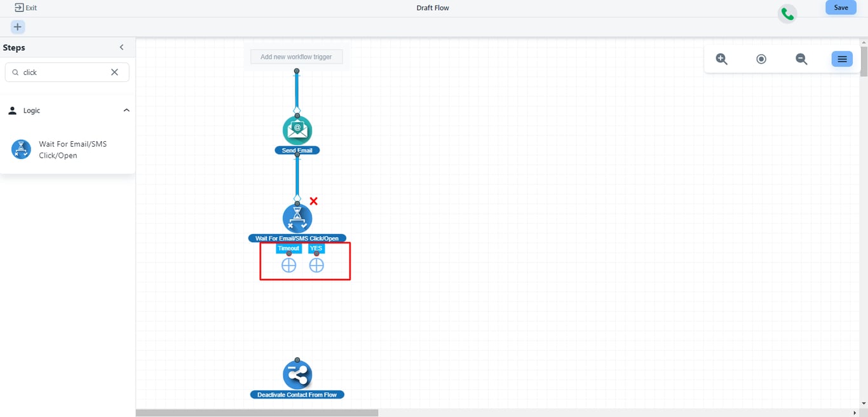Click the Wait For Email/SMS Click/Open canvas label
This screenshot has width=868, height=417.
click(297, 238)
